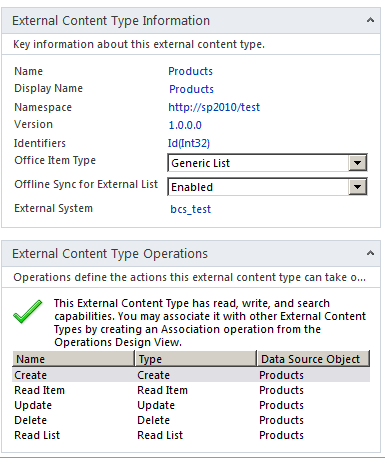The image size is (385, 458).
Task: Sort operations by Type column header
Action: [x=196, y=359]
